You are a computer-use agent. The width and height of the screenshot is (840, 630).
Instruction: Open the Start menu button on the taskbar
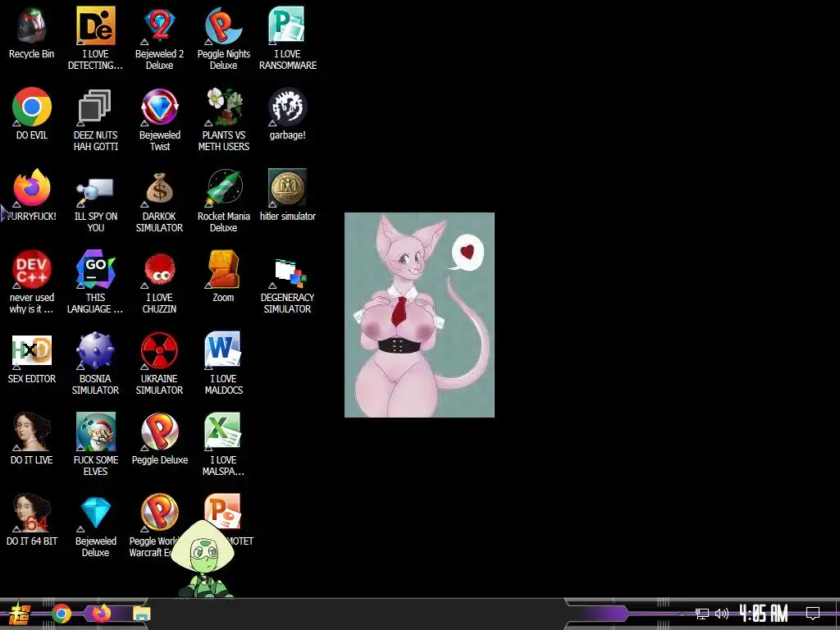pos(20,614)
